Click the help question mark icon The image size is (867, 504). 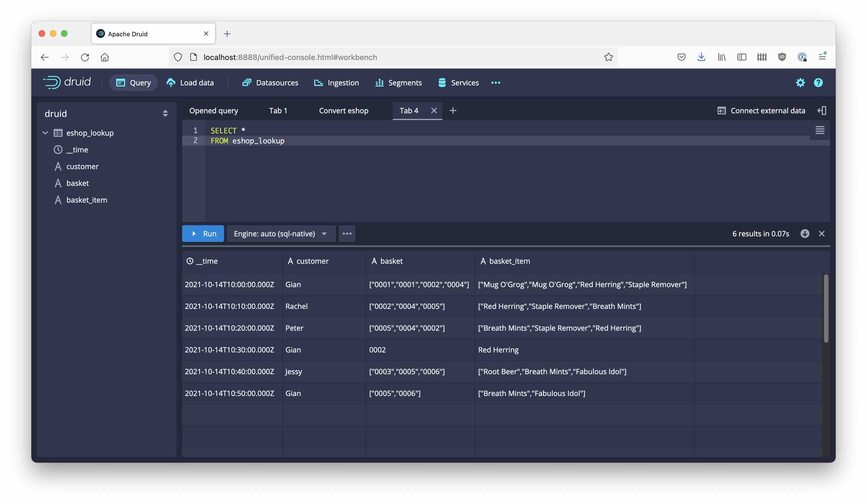pyautogui.click(x=818, y=83)
